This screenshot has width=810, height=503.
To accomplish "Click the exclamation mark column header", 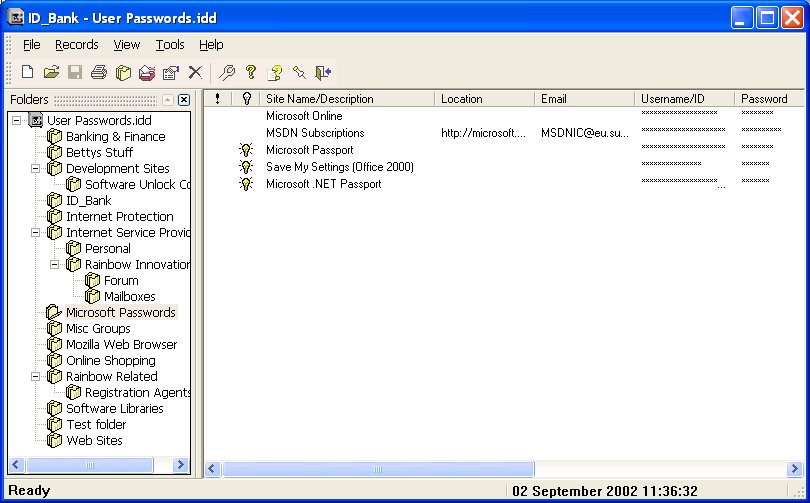I will click(x=217, y=99).
